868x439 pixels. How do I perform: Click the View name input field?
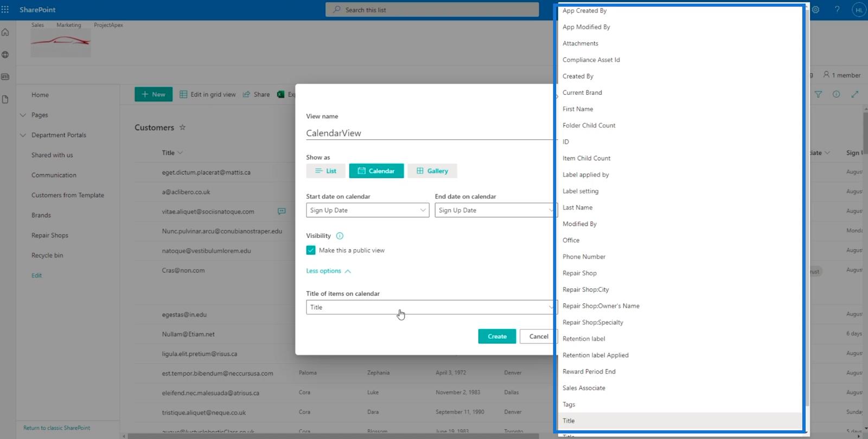pyautogui.click(x=431, y=133)
